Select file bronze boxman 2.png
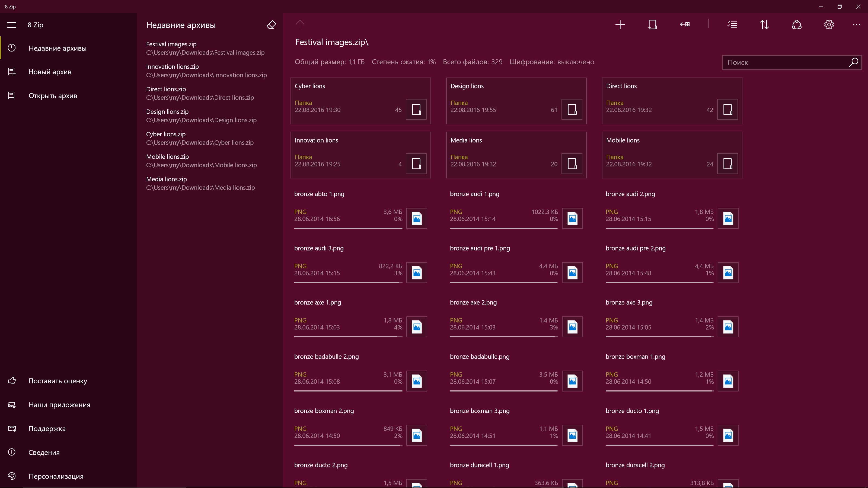This screenshot has width=868, height=488. point(360,426)
